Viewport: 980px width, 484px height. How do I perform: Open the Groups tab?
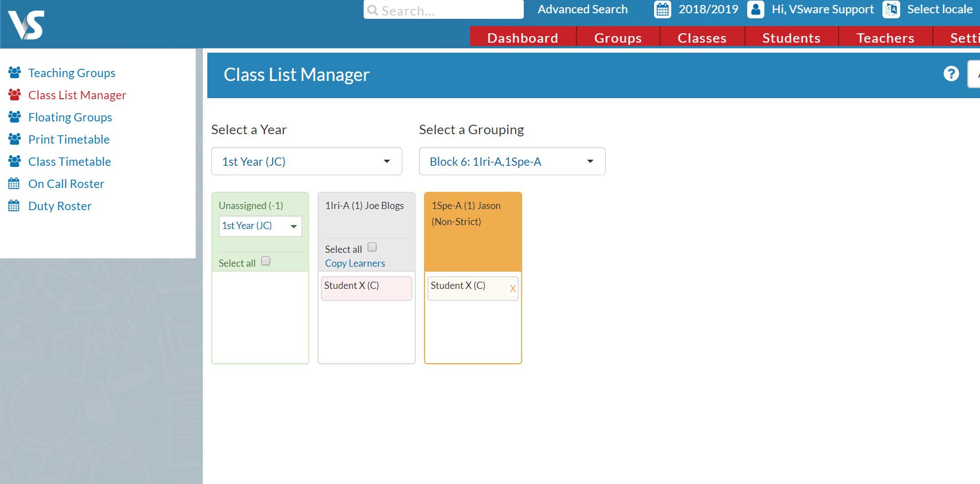[x=618, y=38]
